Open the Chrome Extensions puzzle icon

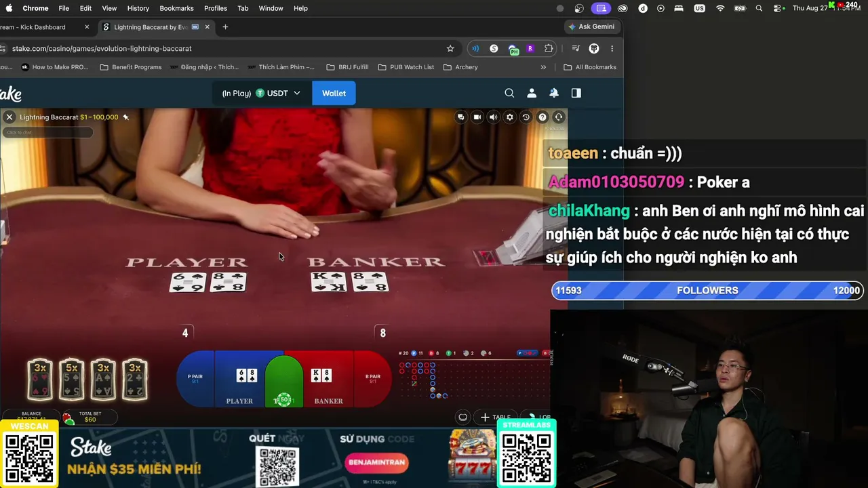click(549, 49)
